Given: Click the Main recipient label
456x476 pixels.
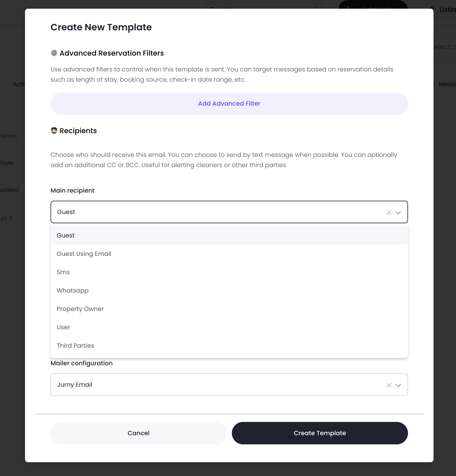Looking at the screenshot, I should tap(73, 191).
